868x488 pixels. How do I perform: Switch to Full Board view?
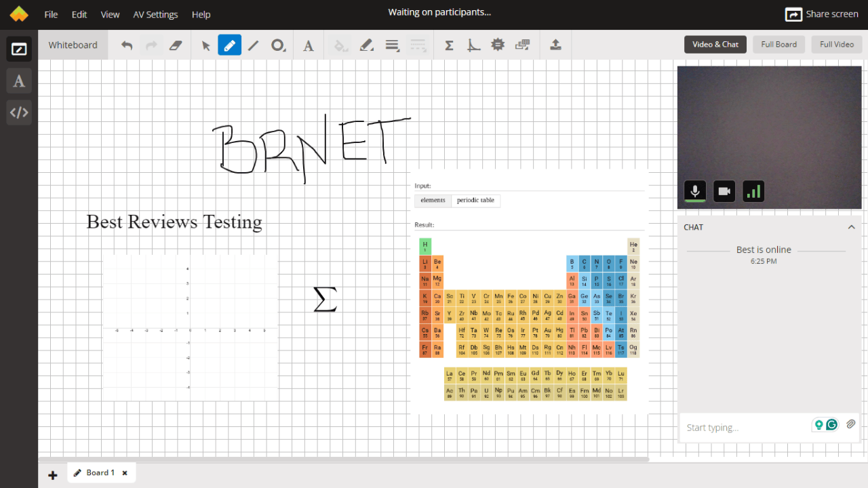pyautogui.click(x=778, y=45)
